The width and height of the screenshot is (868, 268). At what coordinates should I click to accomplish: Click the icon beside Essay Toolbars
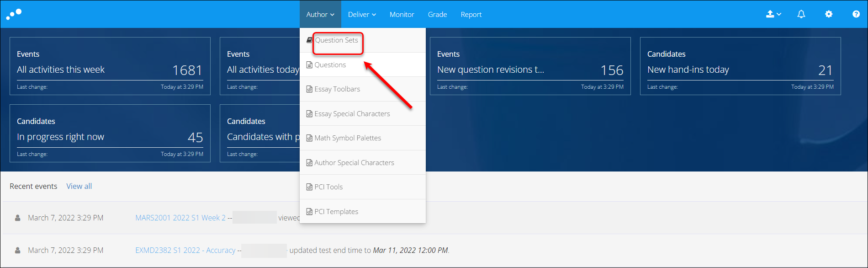(309, 89)
